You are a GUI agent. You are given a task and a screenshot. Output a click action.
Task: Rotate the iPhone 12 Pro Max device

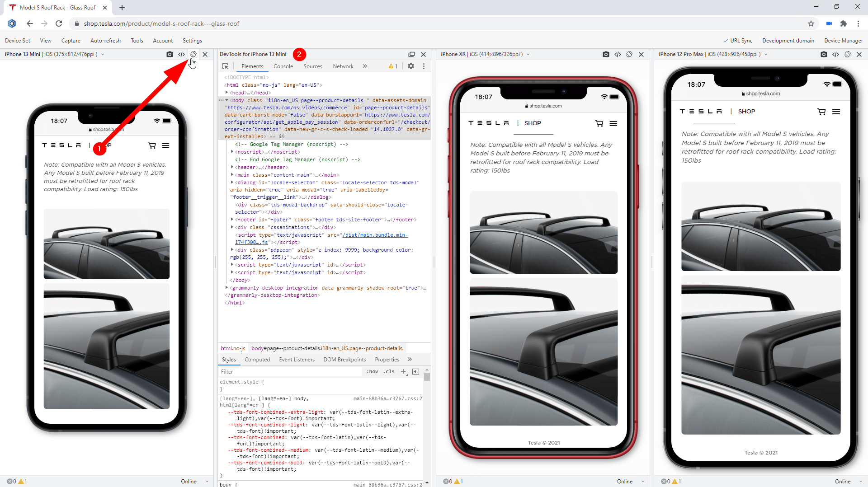coord(847,54)
